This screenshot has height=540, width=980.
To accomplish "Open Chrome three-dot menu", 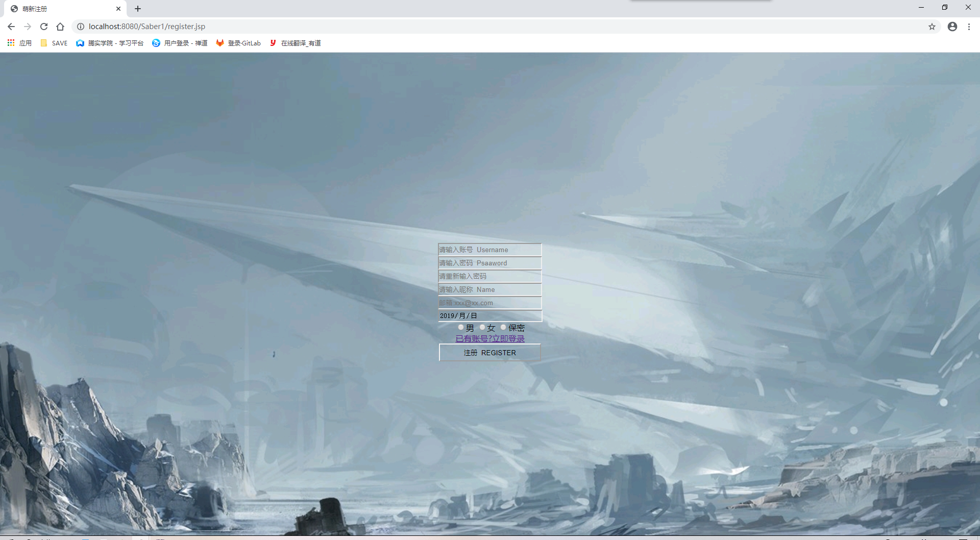I will click(969, 27).
